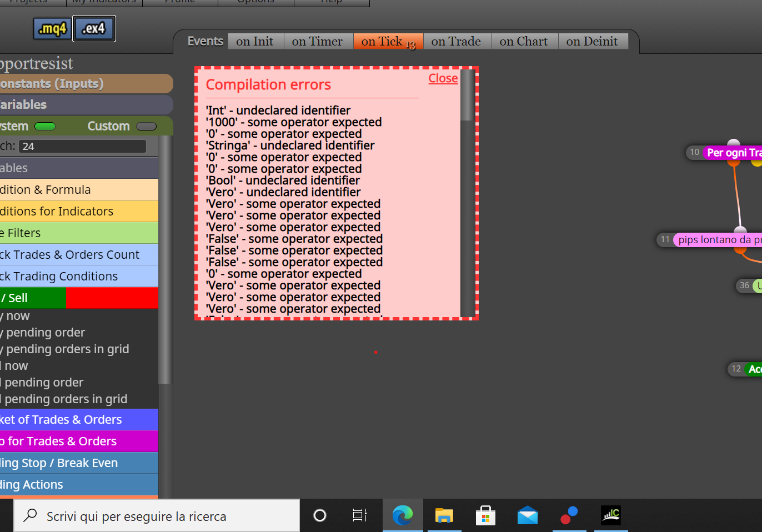Click the .ex4 compile button
The width and height of the screenshot is (762, 532).
(x=94, y=29)
